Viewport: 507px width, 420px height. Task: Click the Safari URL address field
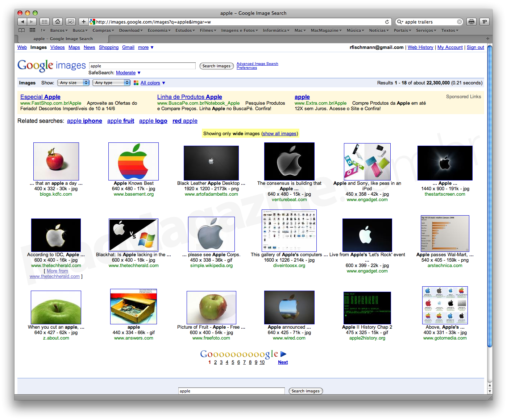pyautogui.click(x=239, y=22)
